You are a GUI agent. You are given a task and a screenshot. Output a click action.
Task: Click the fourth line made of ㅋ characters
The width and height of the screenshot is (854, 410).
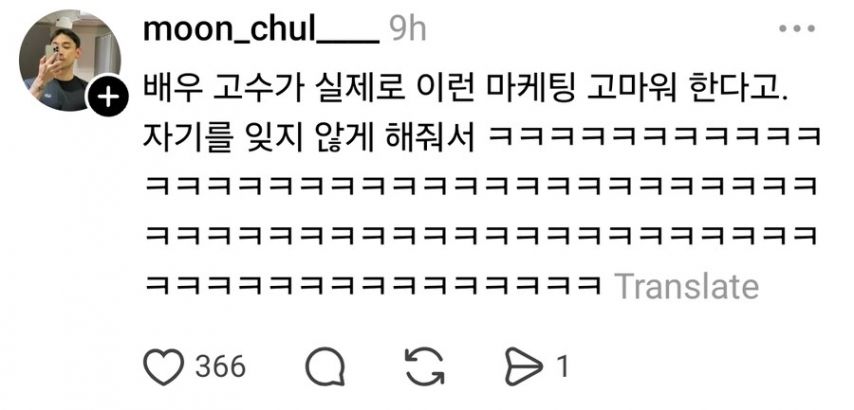coord(482,236)
